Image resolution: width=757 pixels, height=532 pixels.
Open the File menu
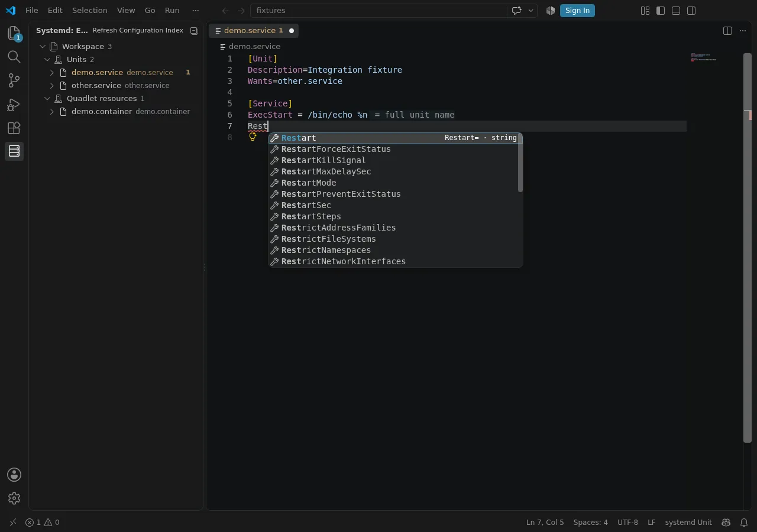coord(32,11)
